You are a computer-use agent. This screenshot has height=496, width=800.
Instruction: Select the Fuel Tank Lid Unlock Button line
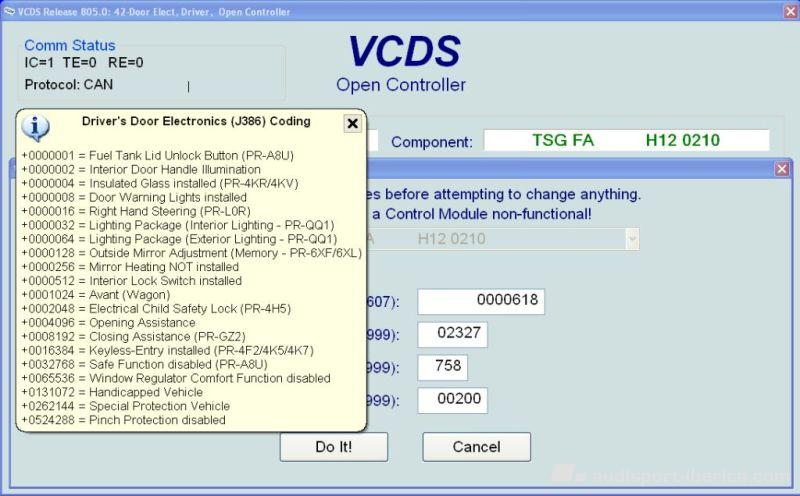pos(158,156)
